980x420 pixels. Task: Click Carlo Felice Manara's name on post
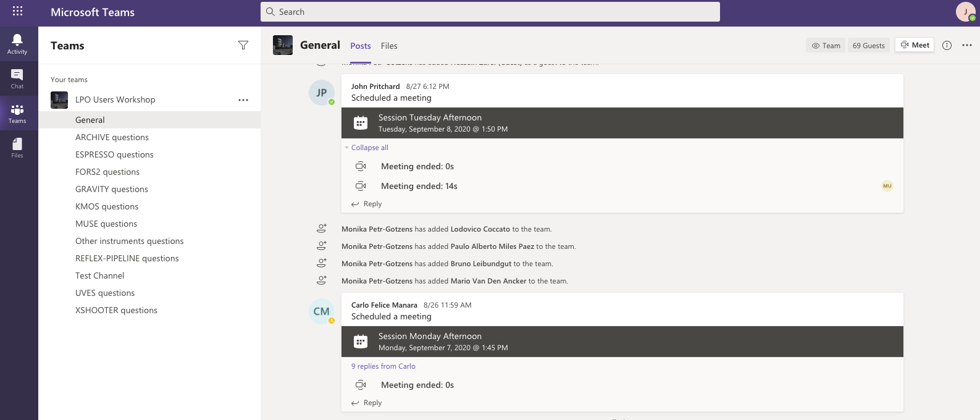click(384, 305)
